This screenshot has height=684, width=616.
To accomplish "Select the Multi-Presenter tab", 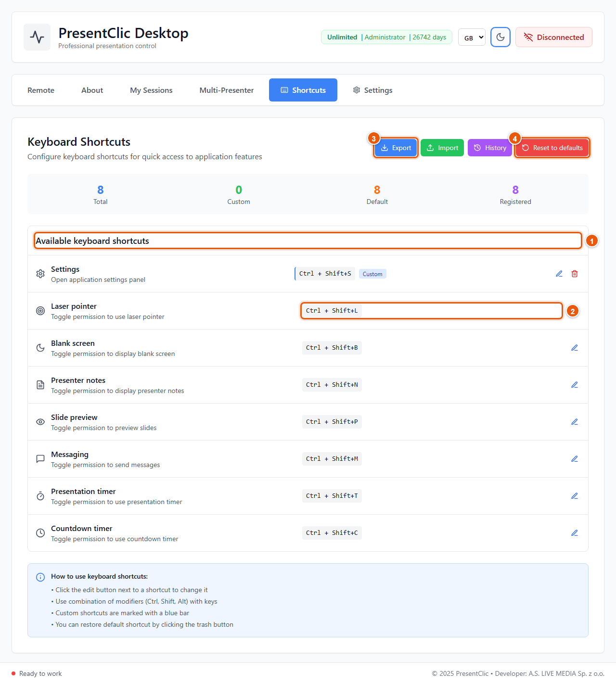I will pyautogui.click(x=227, y=90).
